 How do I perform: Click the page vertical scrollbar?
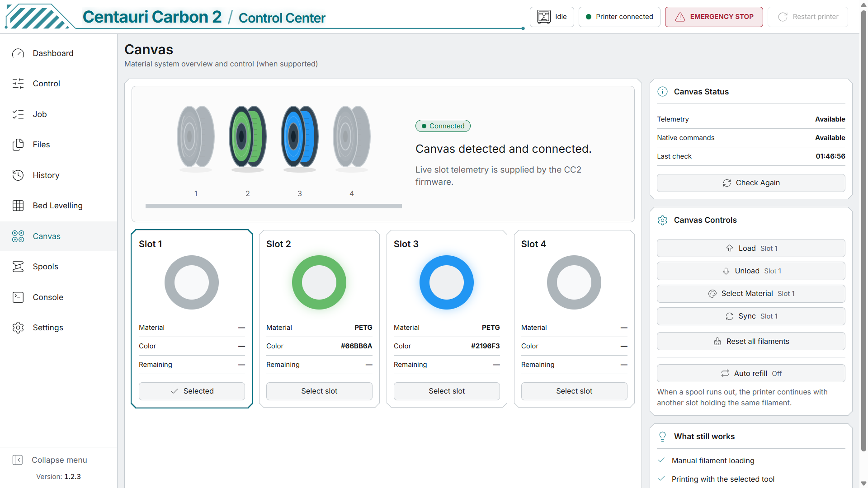863,230
